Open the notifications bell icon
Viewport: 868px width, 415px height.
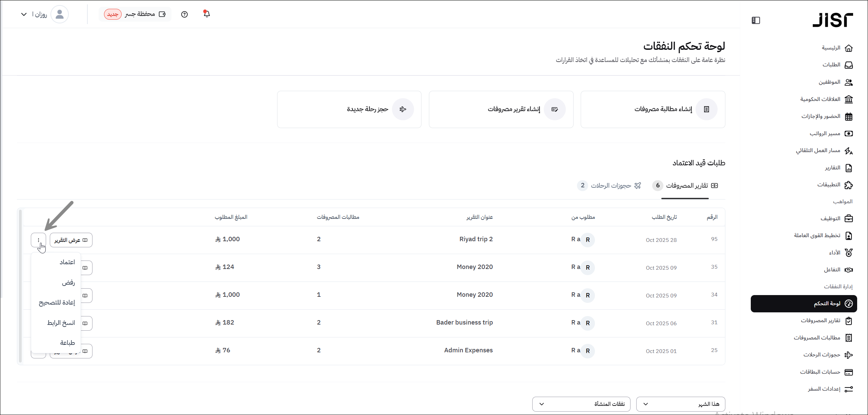[207, 14]
